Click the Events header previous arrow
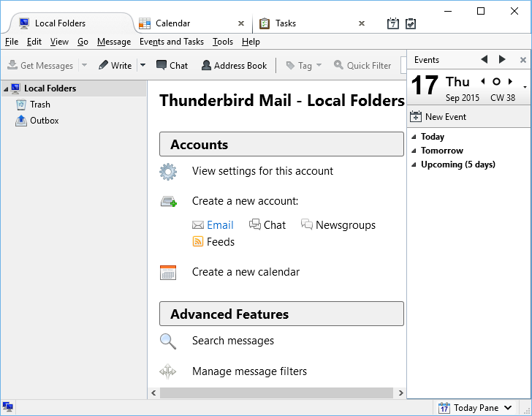Screen dimensions: 532x416 pyautogui.click(x=484, y=59)
